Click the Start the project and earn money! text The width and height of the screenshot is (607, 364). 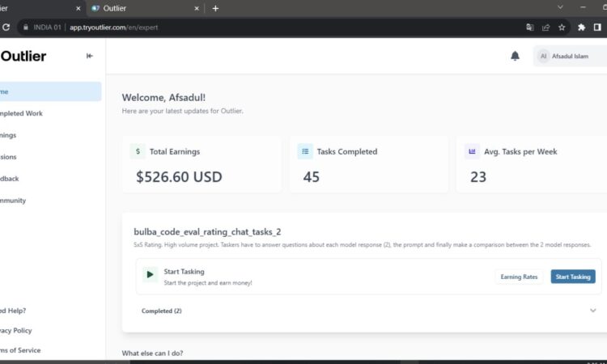207,283
